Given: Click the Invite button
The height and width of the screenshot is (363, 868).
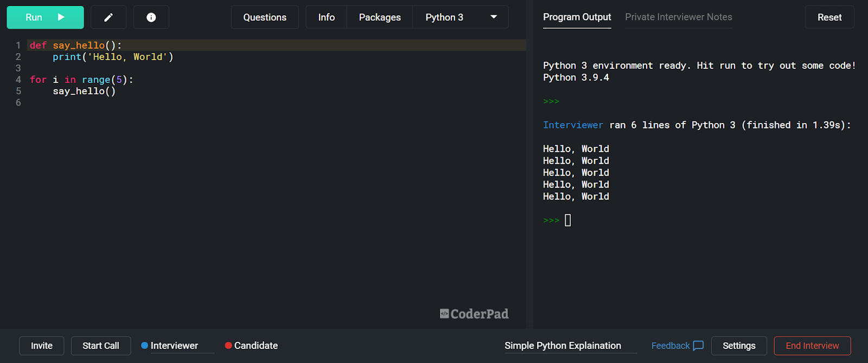Looking at the screenshot, I should (42, 346).
